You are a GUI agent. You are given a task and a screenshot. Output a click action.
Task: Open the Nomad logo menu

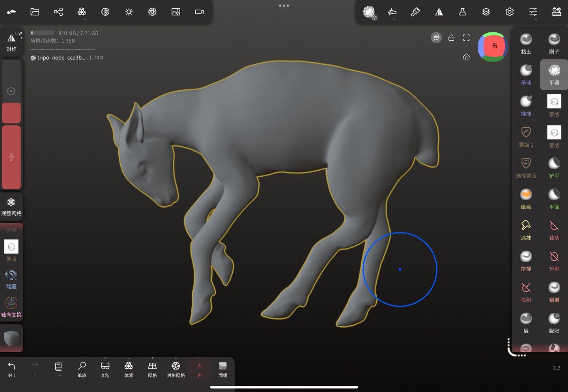point(11,12)
